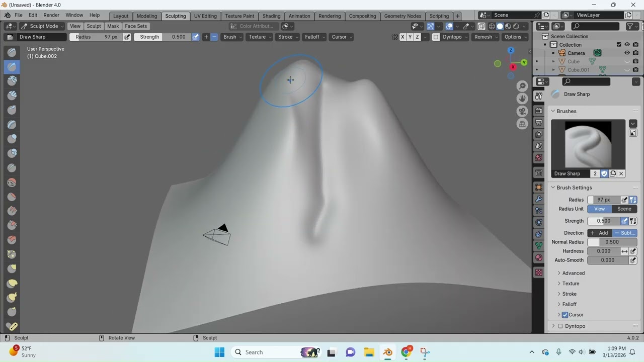644x362 pixels.
Task: Toggle camera view gizmo button
Action: [522, 111]
